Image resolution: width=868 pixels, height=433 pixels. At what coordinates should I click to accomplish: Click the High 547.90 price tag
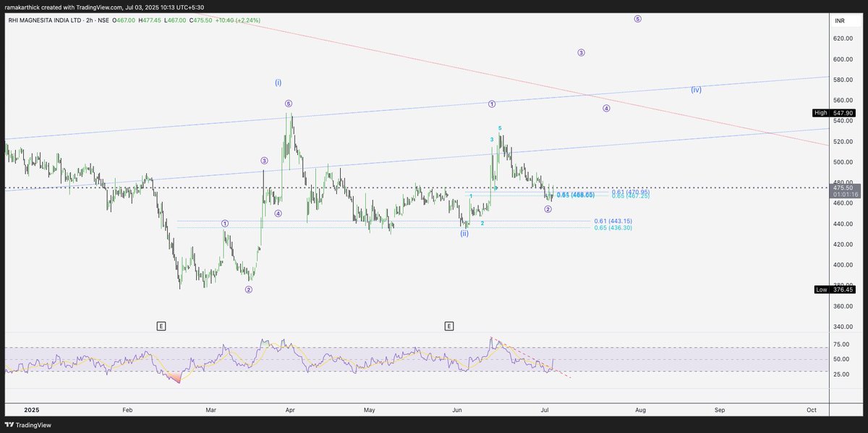(835, 113)
